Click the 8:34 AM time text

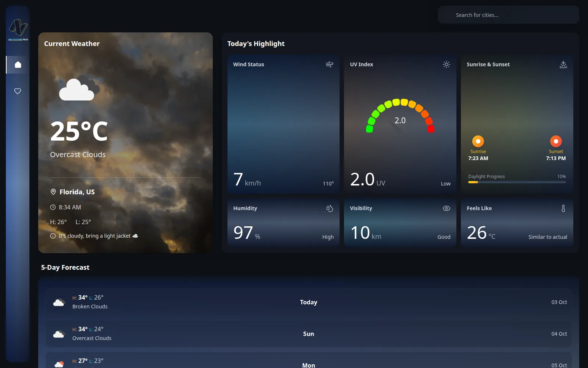[70, 207]
